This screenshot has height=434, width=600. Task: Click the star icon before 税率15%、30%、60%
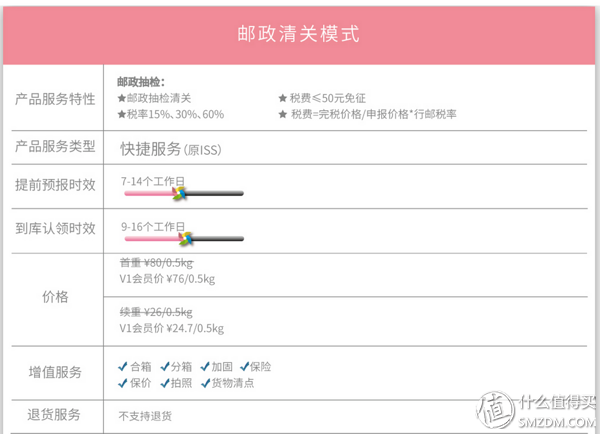click(x=122, y=114)
